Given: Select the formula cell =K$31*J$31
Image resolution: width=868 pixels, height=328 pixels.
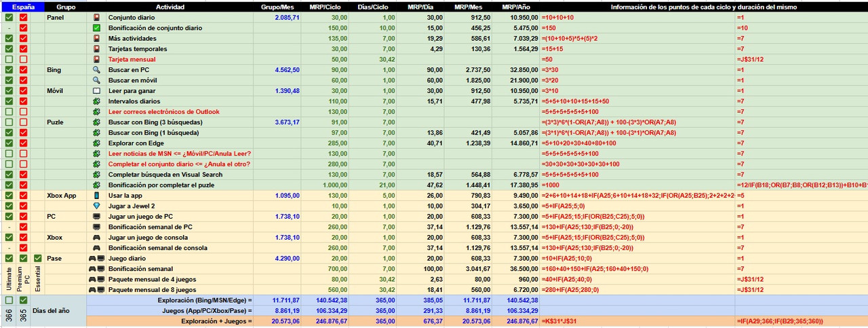Looking at the screenshot, I should pyautogui.click(x=638, y=321).
